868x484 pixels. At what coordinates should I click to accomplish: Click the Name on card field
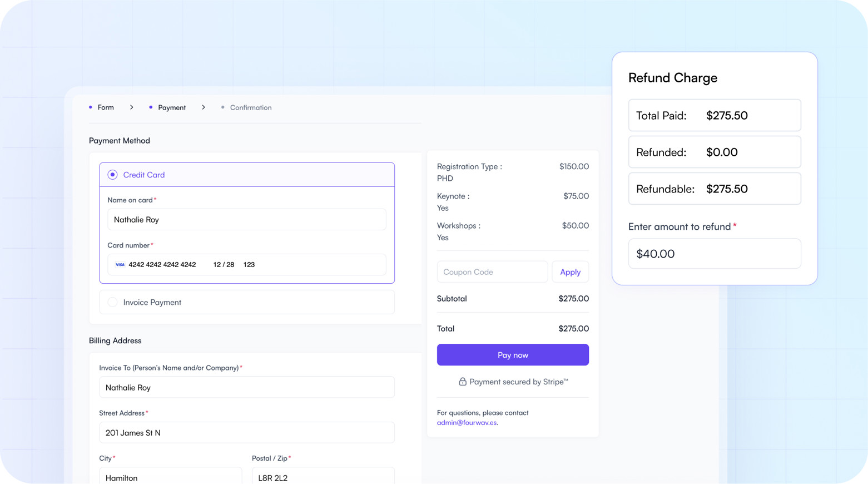[246, 220]
